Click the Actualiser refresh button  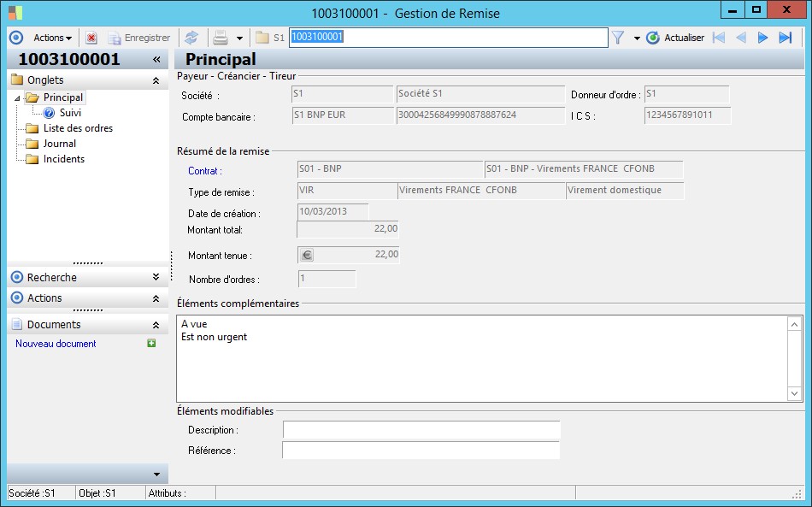[x=675, y=38]
